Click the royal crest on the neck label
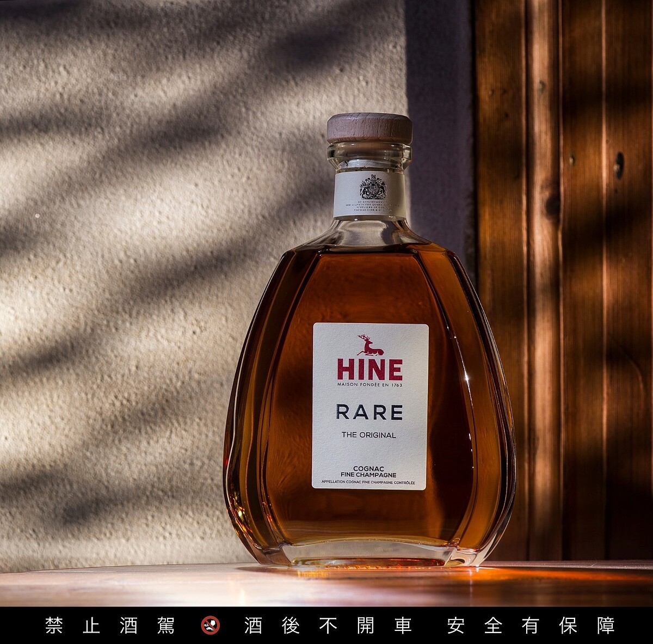This screenshot has height=644, width=653. point(373,188)
